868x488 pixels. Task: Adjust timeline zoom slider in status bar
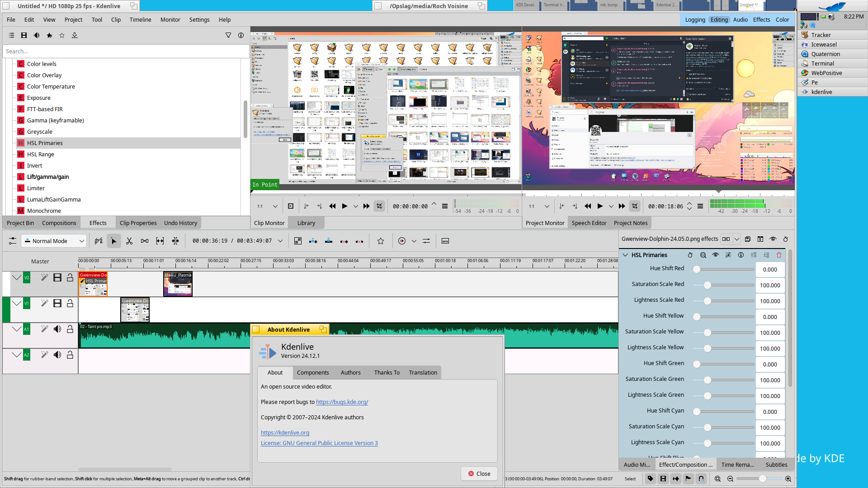coord(759,479)
